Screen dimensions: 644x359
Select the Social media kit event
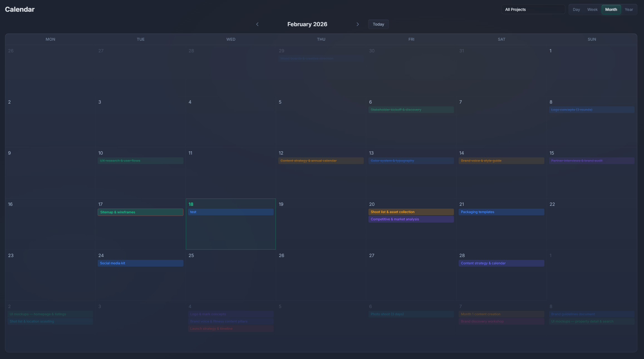point(140,263)
